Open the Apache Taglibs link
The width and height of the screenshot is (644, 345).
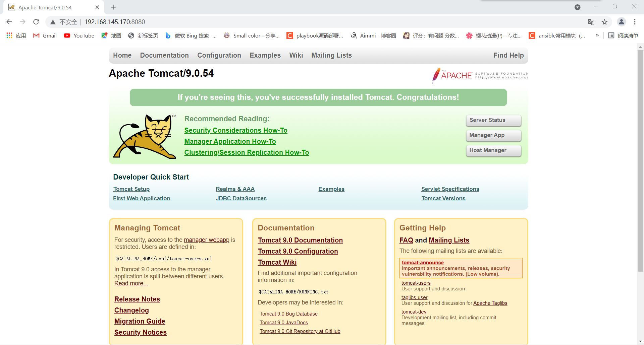point(490,303)
